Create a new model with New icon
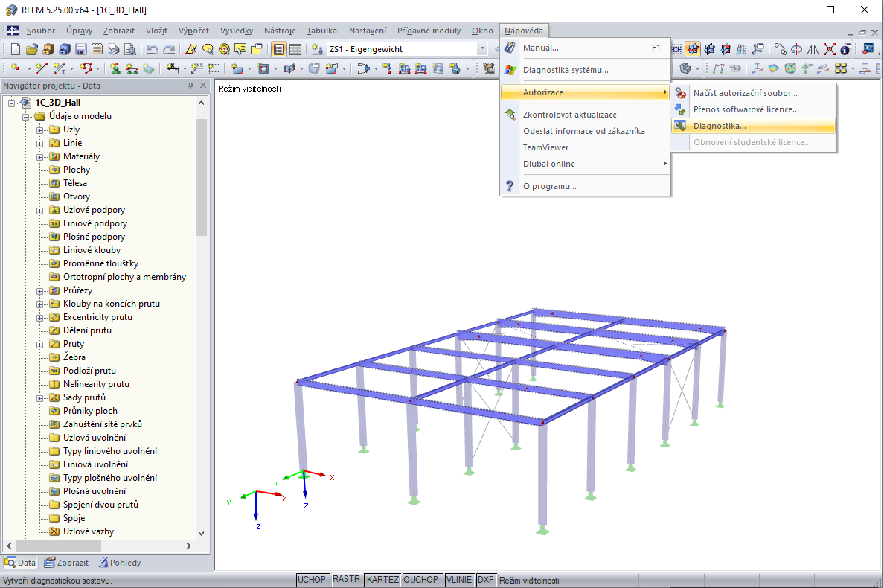Image resolution: width=884 pixels, height=588 pixels. coord(15,49)
